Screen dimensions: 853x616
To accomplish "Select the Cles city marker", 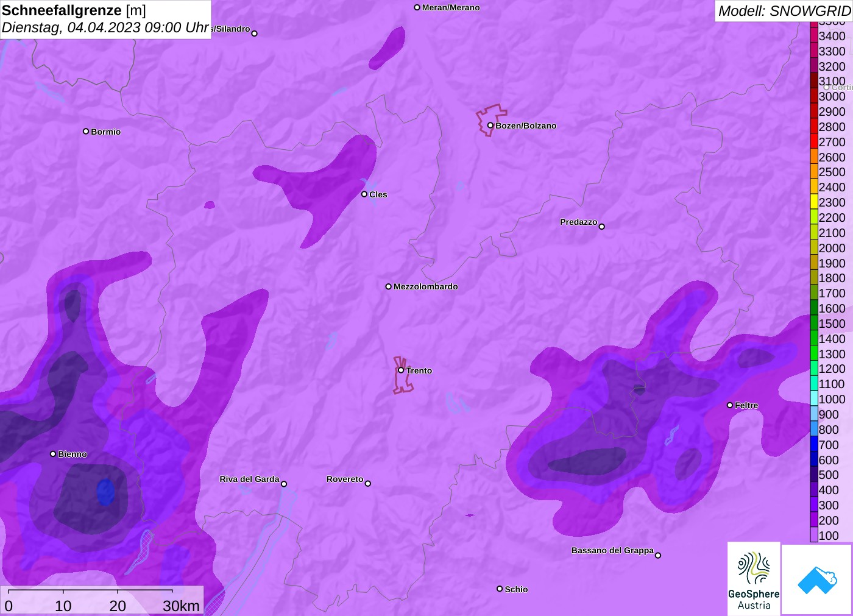I will [x=364, y=194].
